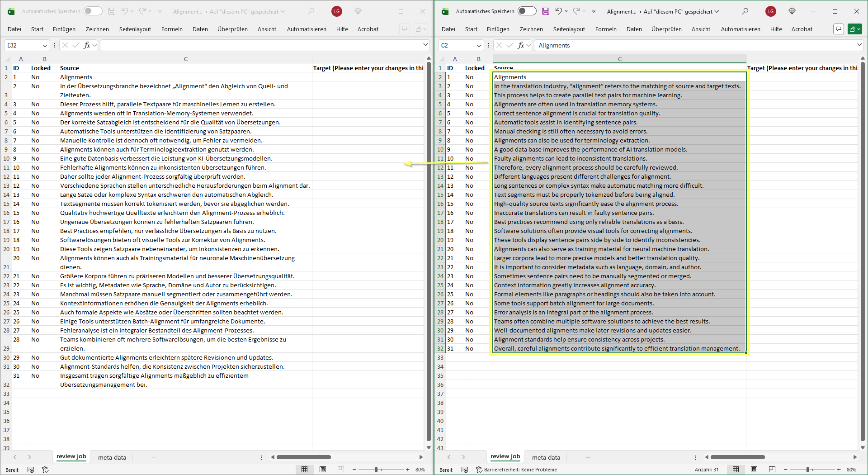Click the Save icon in right window
Screen dimensions: 868x475
(546, 11)
